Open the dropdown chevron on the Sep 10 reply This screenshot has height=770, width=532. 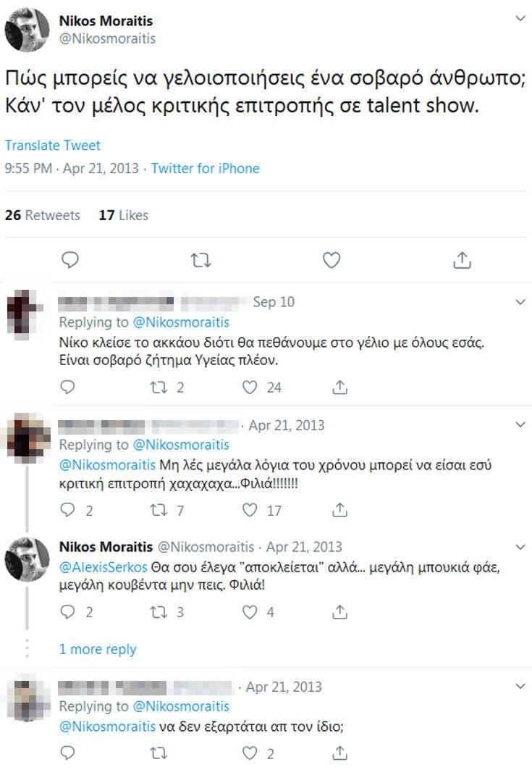click(x=520, y=301)
